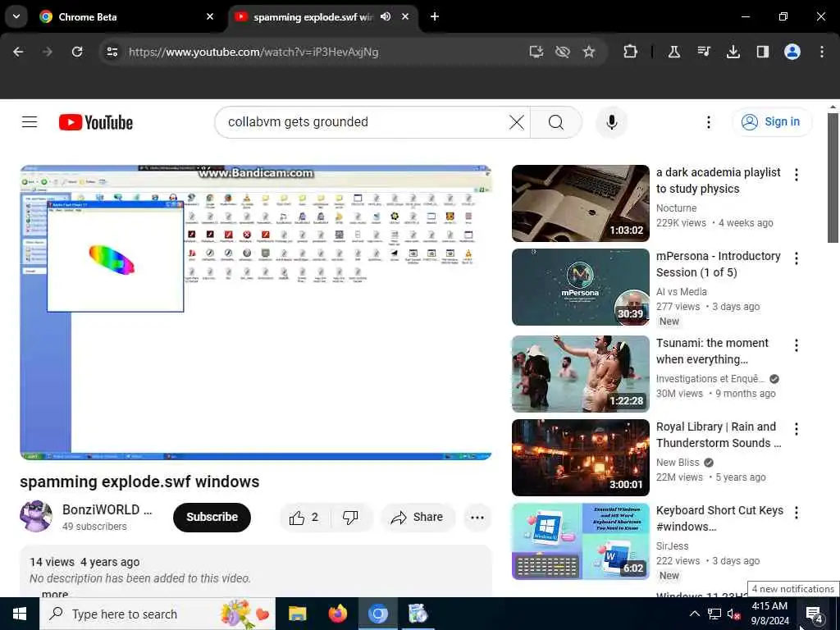Open Chrome Labs flask icon
The height and width of the screenshot is (630, 840).
674,52
